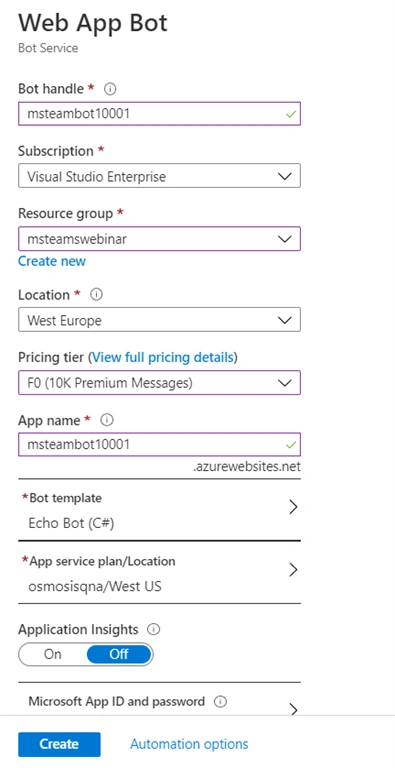Viewport: 395px width, 768px height.
Task: Click the Bot handle info icon
Action: pyautogui.click(x=110, y=89)
